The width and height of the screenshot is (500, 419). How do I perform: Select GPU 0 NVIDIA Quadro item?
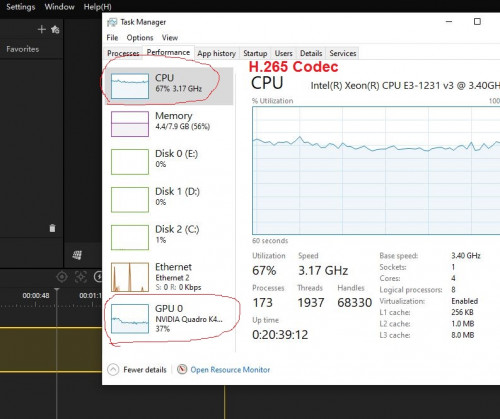point(169,318)
